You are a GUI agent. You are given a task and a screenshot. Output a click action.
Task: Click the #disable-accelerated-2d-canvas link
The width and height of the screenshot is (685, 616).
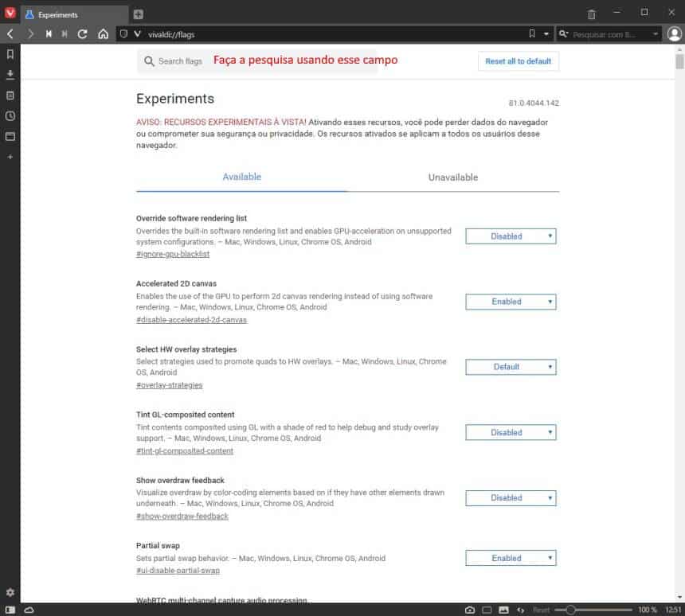click(x=192, y=320)
